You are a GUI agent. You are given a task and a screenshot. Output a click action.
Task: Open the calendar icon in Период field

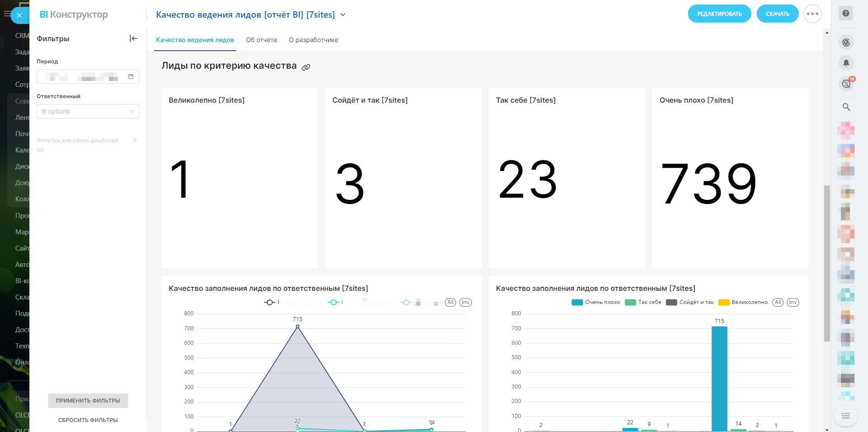point(131,76)
